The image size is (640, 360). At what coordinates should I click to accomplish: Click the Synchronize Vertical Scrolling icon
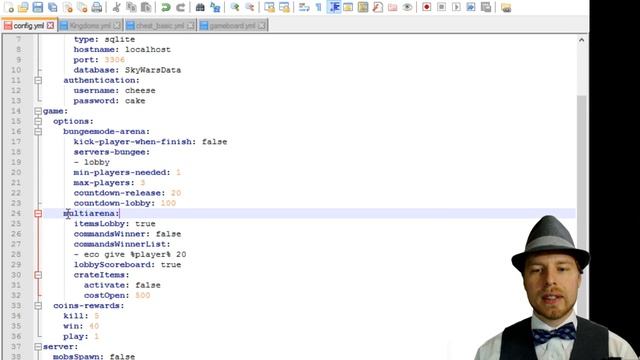click(269, 7)
